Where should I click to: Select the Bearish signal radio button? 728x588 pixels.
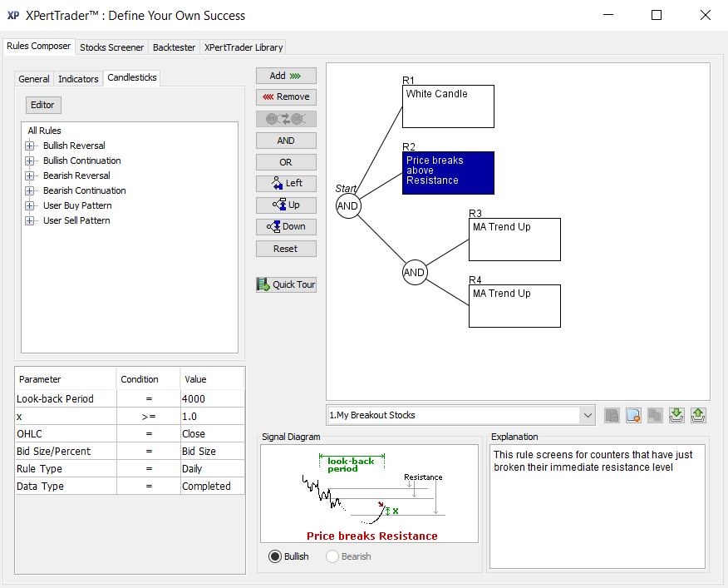pyautogui.click(x=332, y=556)
